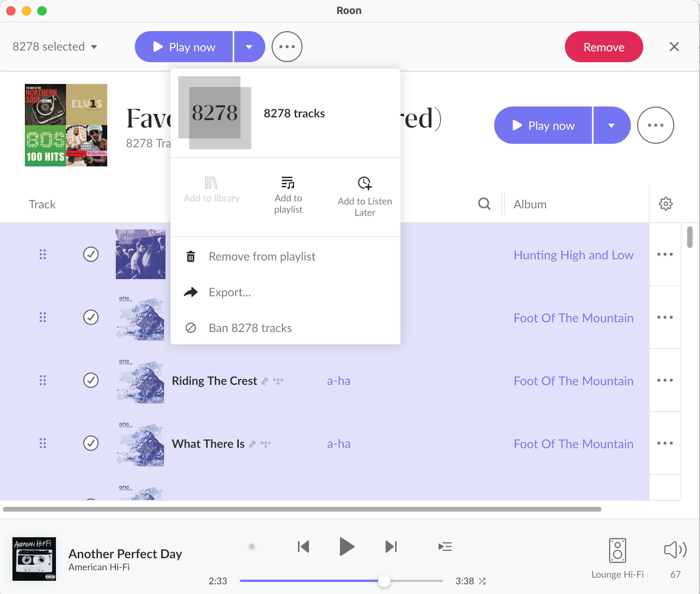Open the track search magnifier icon
The height and width of the screenshot is (594, 700).
[484, 204]
